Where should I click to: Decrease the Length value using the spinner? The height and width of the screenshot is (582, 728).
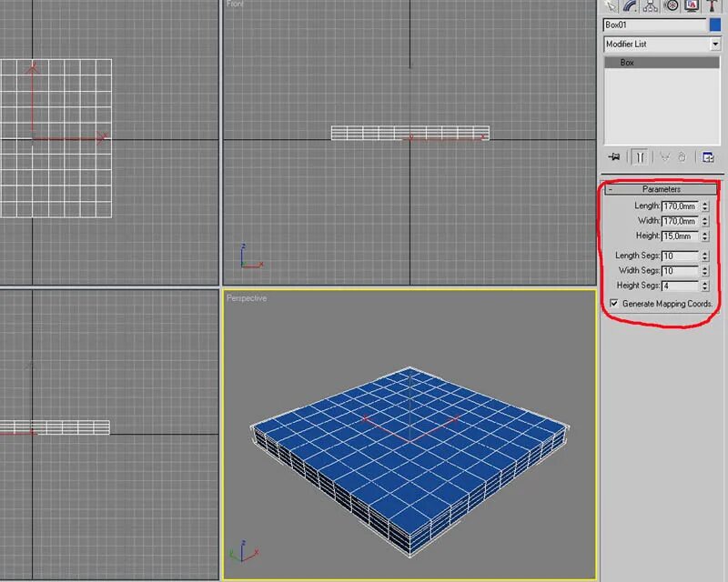point(706,209)
